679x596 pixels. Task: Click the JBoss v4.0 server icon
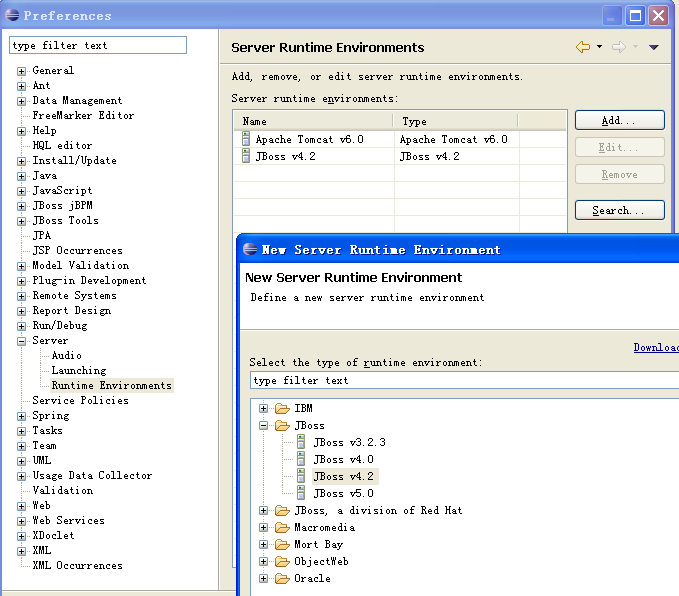301,459
